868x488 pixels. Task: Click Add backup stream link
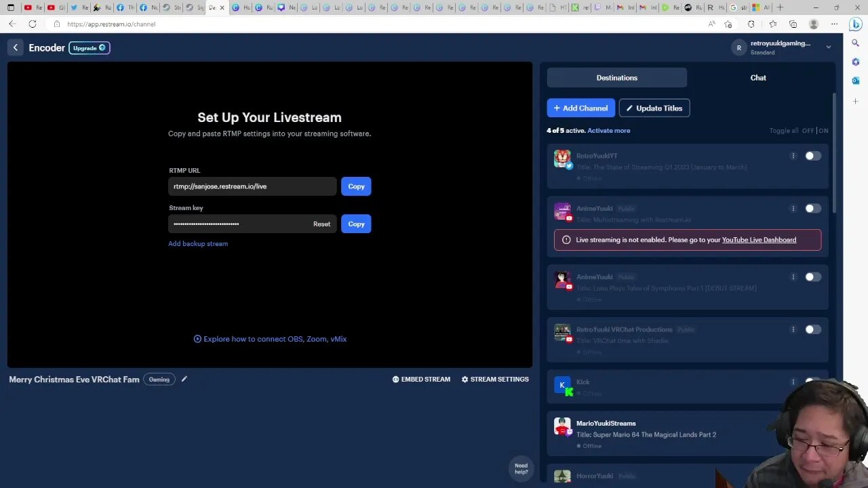pyautogui.click(x=198, y=243)
